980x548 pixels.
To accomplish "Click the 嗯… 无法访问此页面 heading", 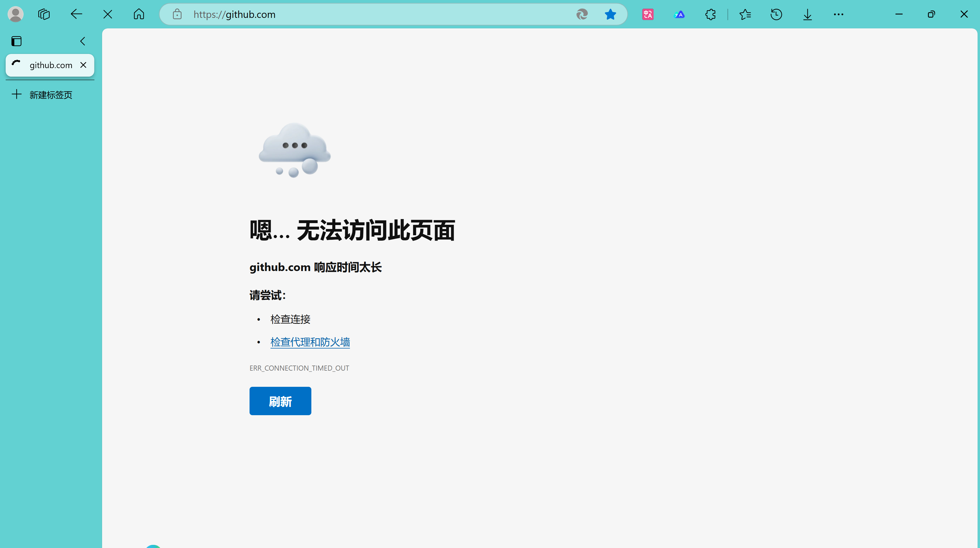I will coord(352,230).
